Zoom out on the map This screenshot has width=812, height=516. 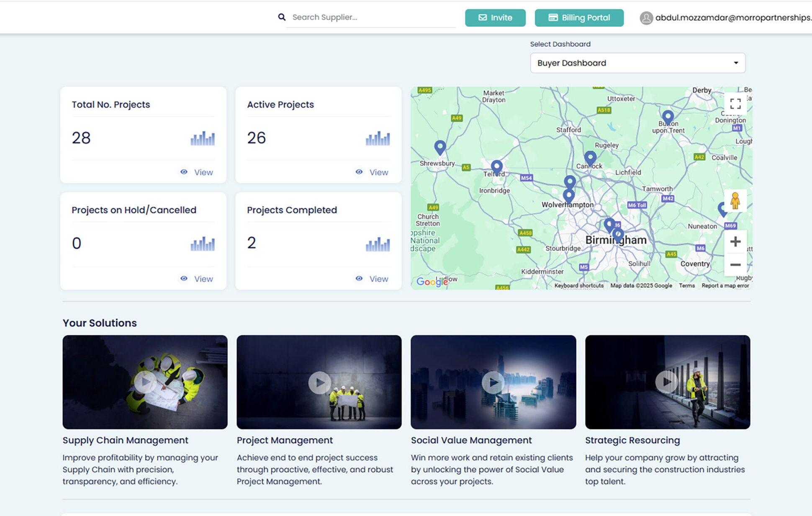click(735, 265)
